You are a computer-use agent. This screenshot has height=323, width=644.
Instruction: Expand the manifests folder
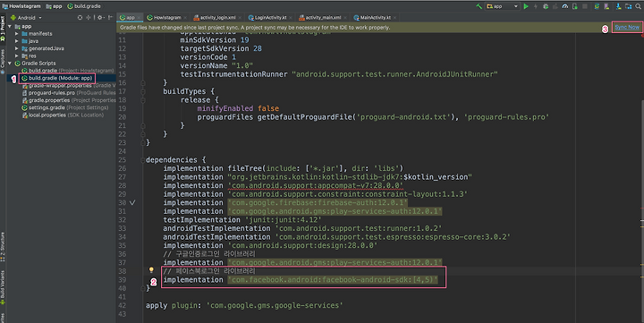pos(17,34)
